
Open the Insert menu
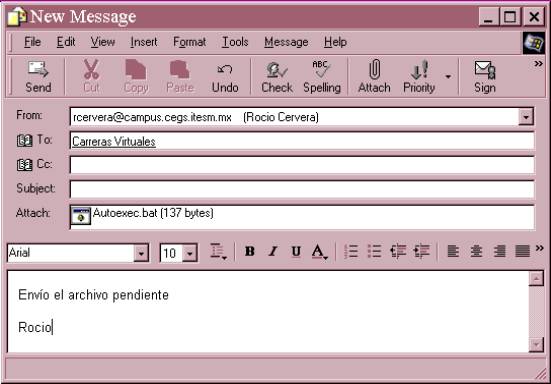[x=144, y=42]
